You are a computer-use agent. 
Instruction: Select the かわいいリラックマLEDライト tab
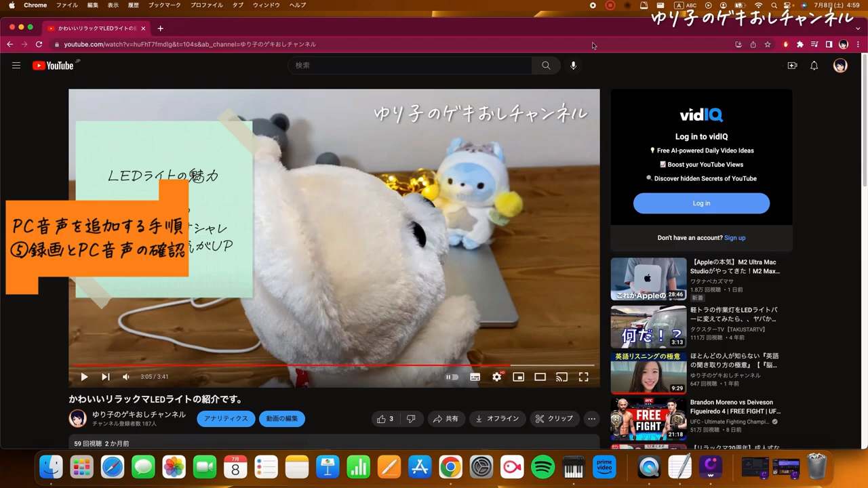click(95, 28)
